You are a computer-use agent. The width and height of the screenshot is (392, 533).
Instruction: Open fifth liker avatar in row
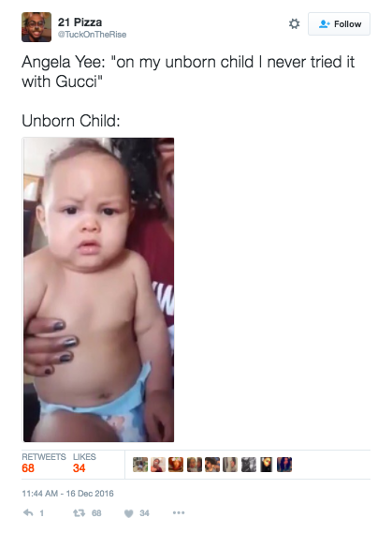(212, 465)
